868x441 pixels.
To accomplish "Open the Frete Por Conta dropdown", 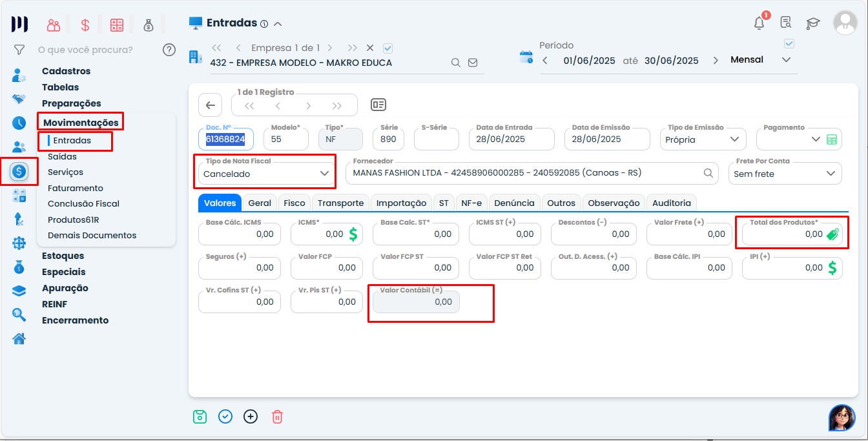I will point(785,174).
